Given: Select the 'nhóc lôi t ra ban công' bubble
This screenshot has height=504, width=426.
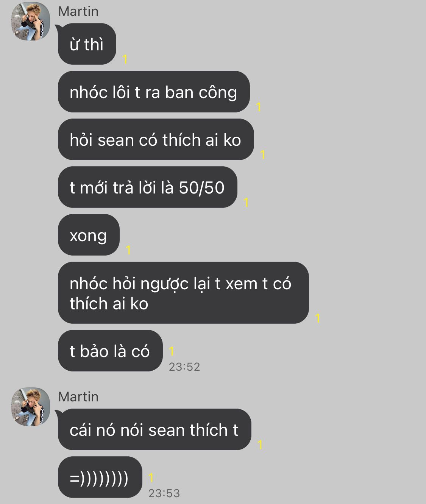Looking at the screenshot, I should coord(154,92).
